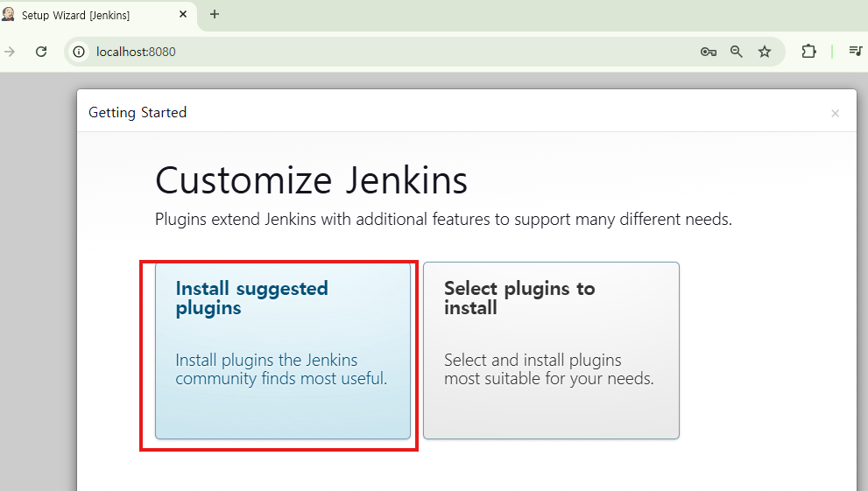Close the Setup Wizard browser tab
The width and height of the screenshot is (868, 491).
[183, 15]
